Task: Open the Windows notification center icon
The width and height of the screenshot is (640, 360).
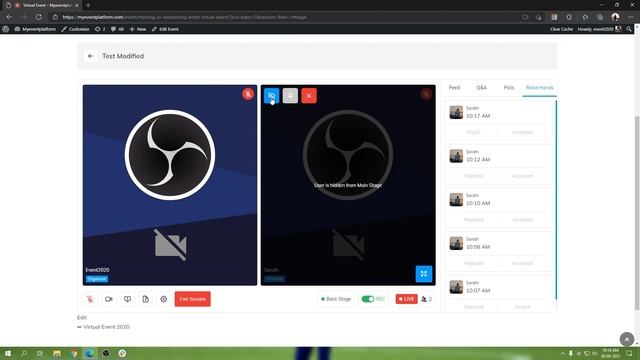Action: click(629, 353)
